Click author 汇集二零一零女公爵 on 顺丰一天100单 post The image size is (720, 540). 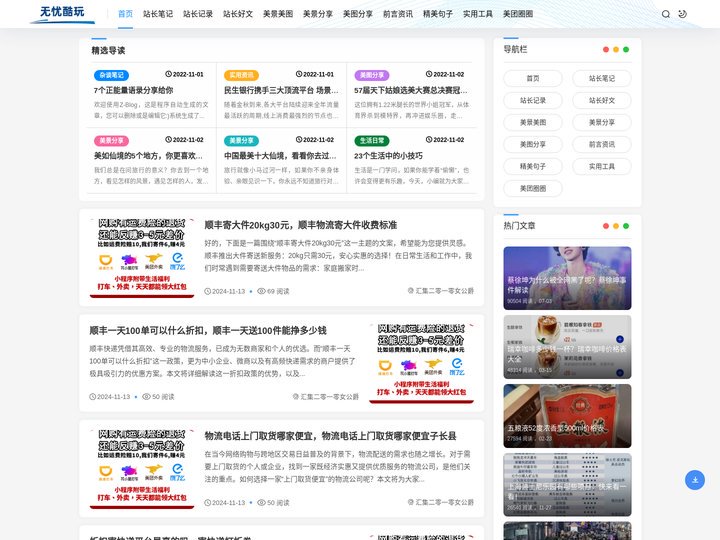326,397
